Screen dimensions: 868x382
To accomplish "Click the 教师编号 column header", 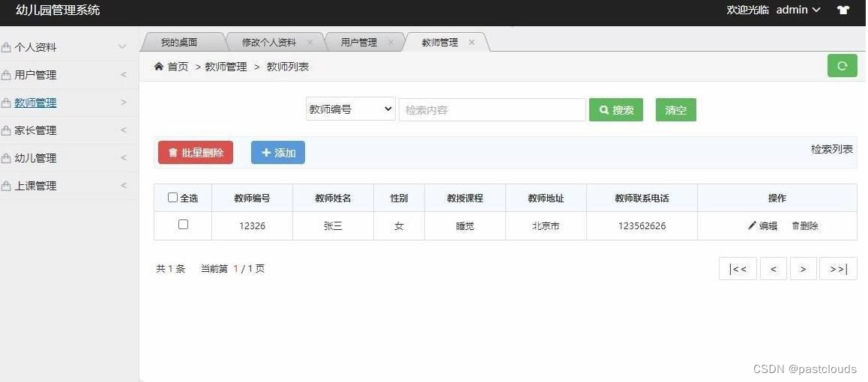I will coord(252,198).
